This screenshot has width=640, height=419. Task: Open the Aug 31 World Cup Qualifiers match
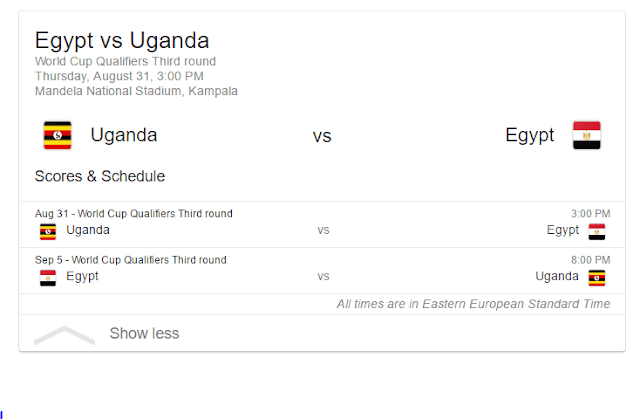pos(322,224)
